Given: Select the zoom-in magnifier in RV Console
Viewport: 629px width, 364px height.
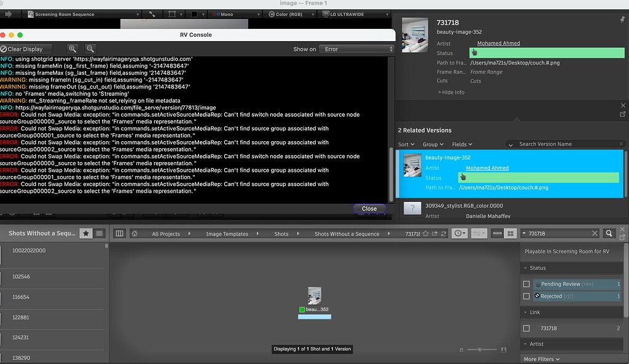Looking at the screenshot, I should click(x=74, y=48).
